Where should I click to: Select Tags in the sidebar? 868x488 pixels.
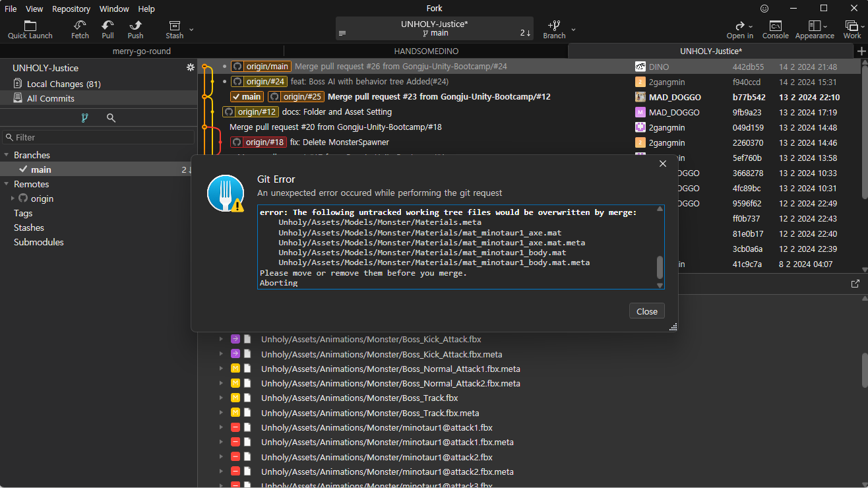(x=23, y=213)
